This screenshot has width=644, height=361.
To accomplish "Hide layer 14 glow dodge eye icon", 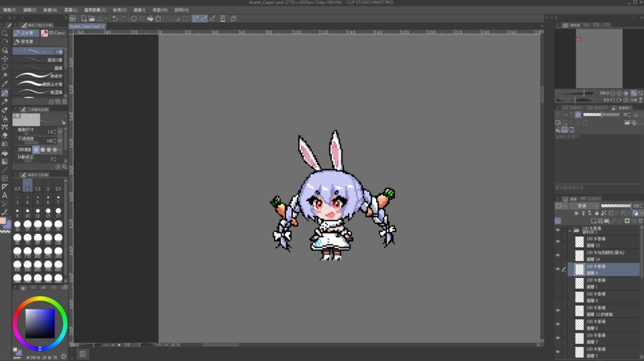I will (558, 255).
